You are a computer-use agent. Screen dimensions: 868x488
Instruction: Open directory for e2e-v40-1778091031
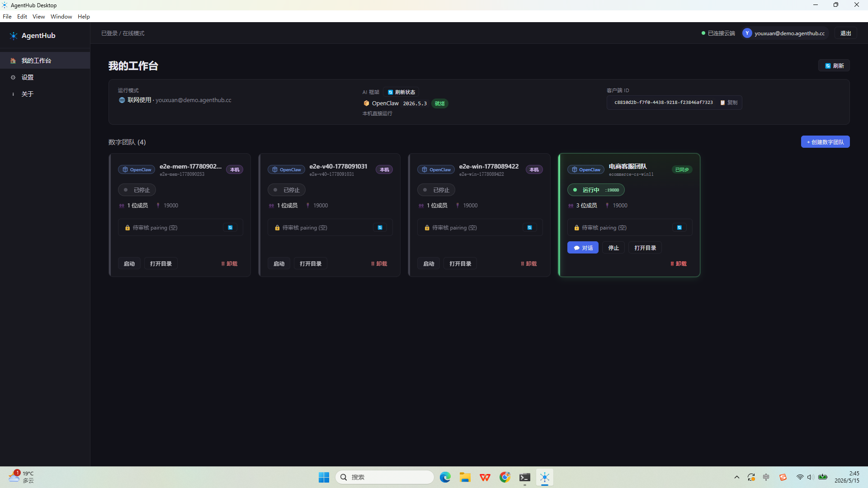click(311, 264)
